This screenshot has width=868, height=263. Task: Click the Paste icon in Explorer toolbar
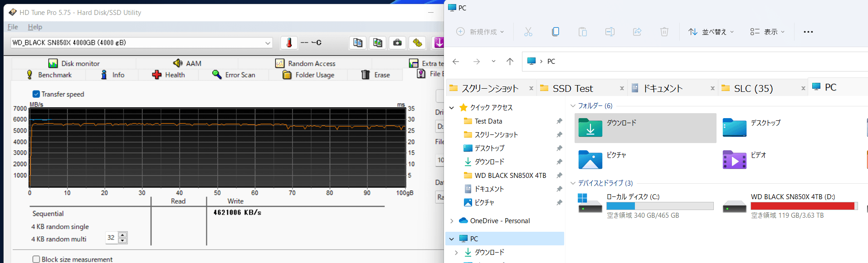583,32
